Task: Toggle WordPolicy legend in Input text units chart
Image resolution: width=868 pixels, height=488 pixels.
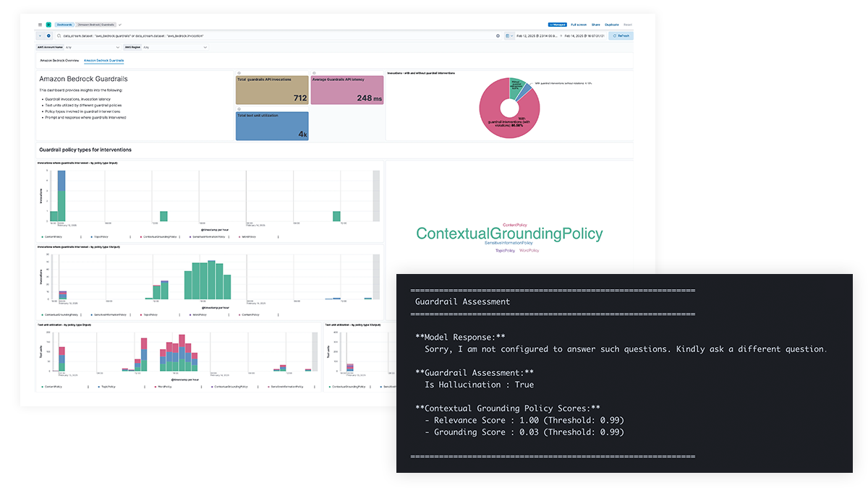Action: point(163,387)
